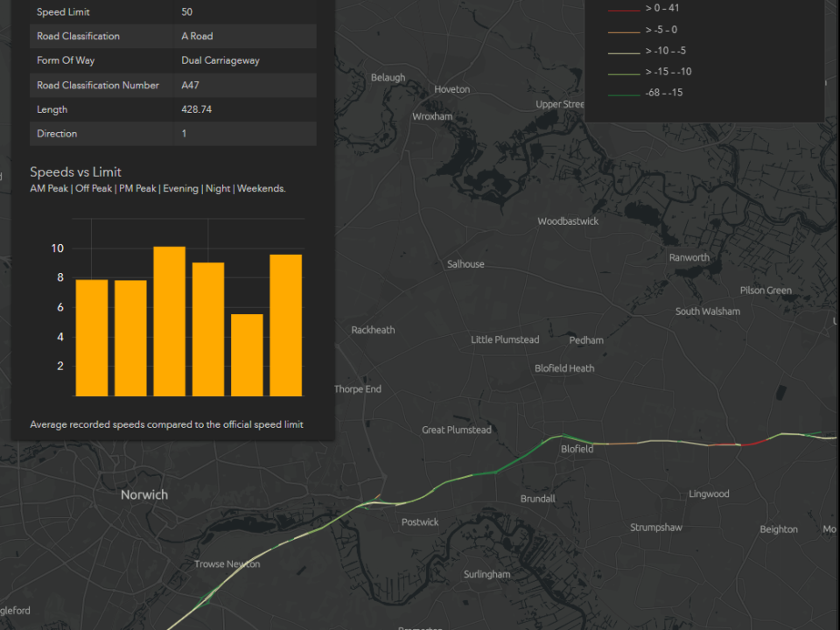Click the red legend line for > 0 – 41

tap(623, 9)
